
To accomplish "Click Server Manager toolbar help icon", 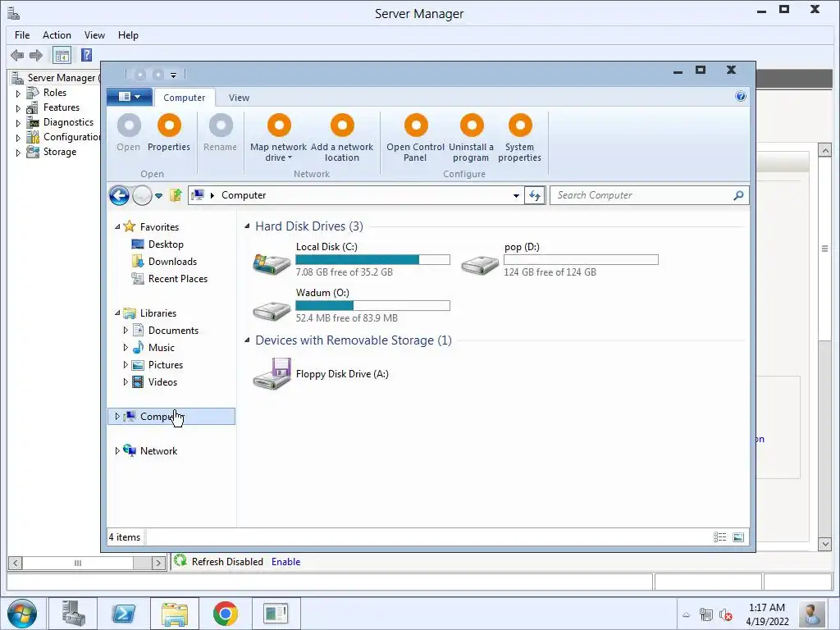I will tap(86, 55).
